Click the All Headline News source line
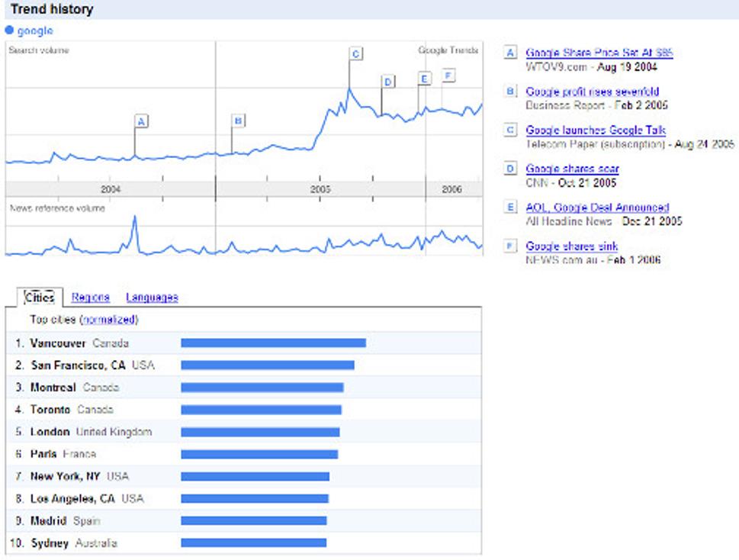Image resolution: width=739 pixels, height=560 pixels. 604,221
